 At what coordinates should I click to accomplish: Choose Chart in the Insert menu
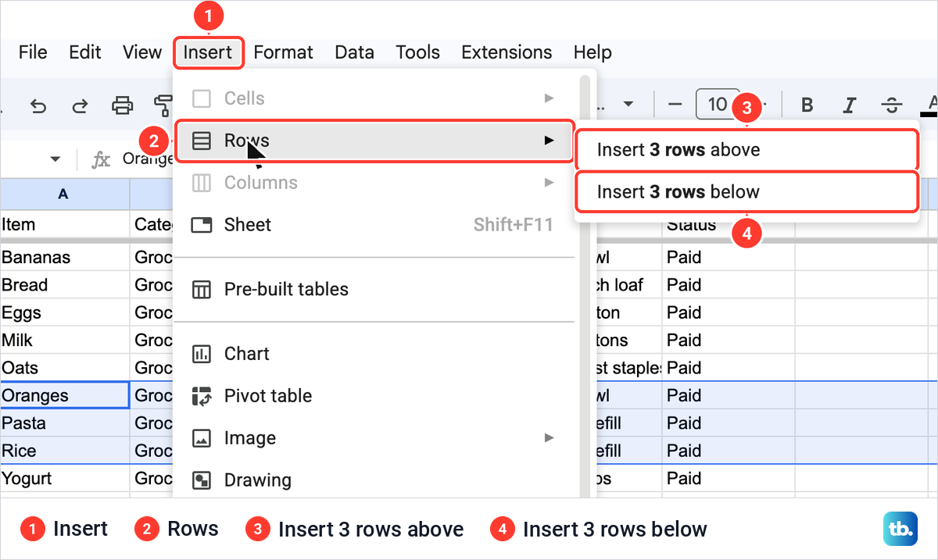pyautogui.click(x=374, y=354)
